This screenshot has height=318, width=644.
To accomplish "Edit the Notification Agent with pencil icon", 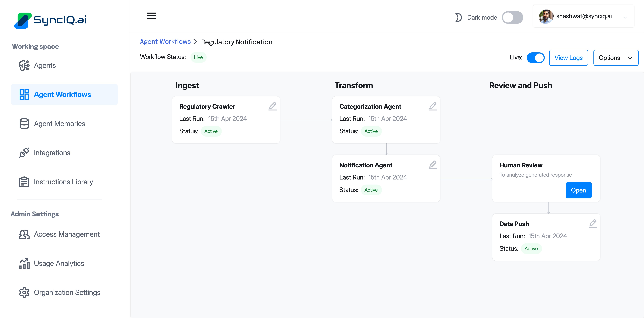I will 433,165.
